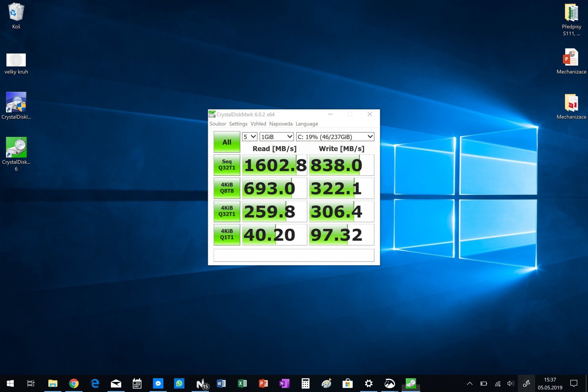Expand the test count dropdown showing 5
588x392 pixels.
click(249, 137)
